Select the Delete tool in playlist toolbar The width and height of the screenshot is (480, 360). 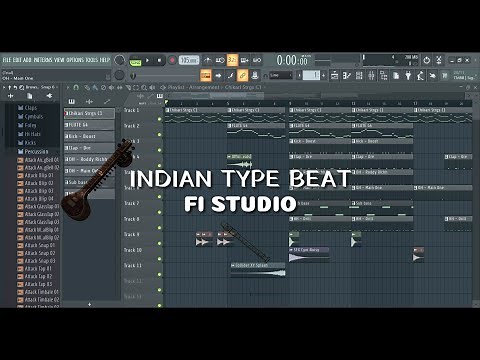click(103, 88)
